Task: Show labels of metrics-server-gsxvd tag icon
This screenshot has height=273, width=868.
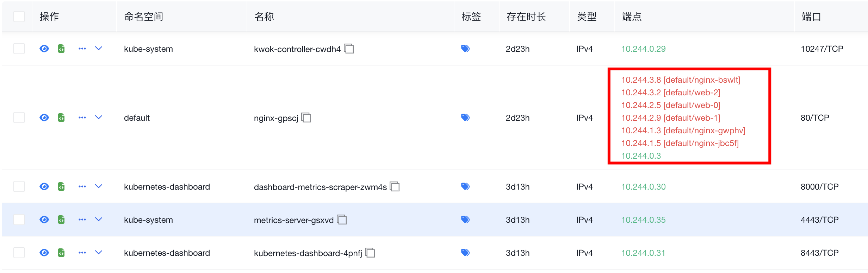Action: (465, 220)
